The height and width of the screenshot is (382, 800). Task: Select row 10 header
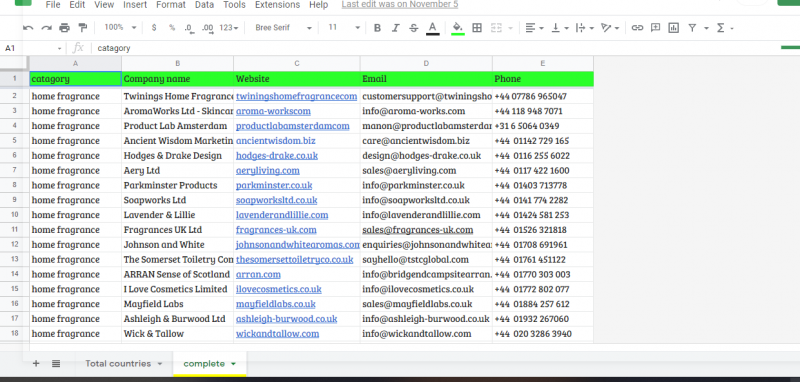pos(14,215)
